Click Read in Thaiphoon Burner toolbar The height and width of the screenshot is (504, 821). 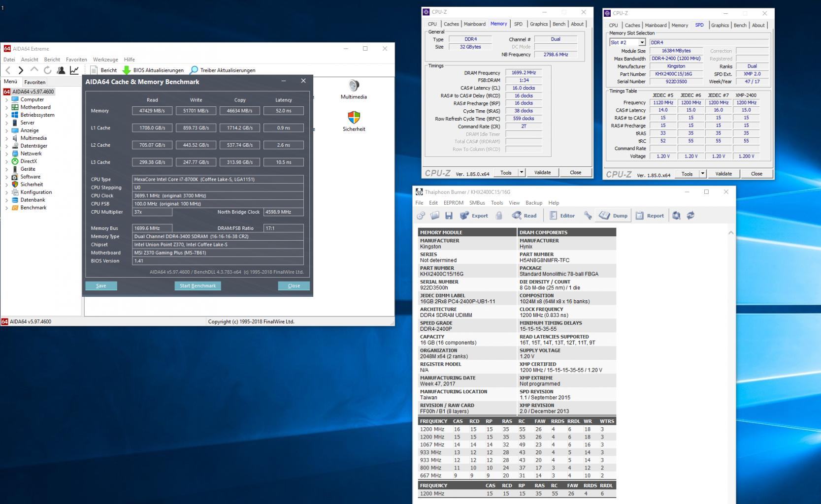(525, 216)
